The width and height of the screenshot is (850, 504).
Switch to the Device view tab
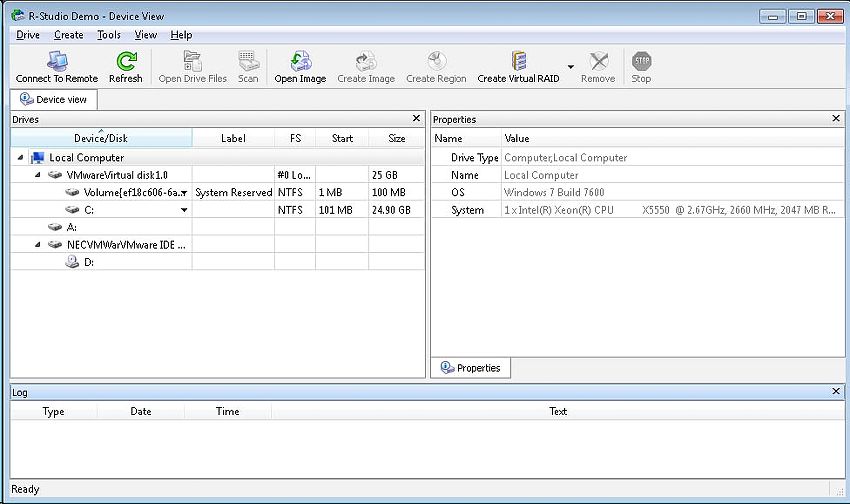[54, 99]
